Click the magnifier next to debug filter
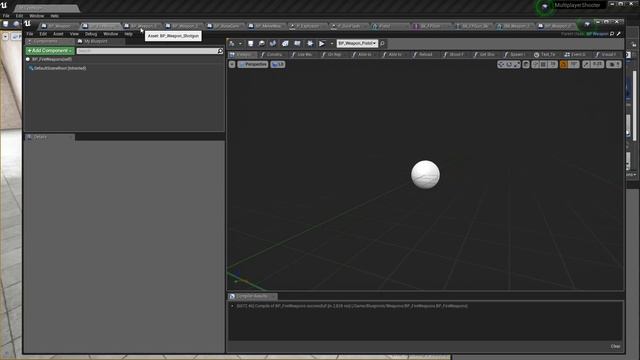The image size is (640, 360). point(382,43)
